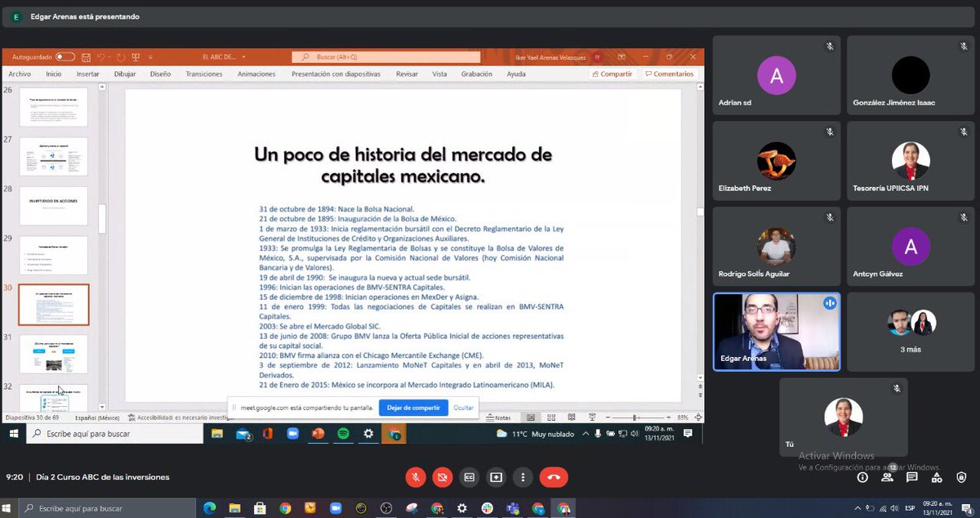
Task: Click Compartir button in PowerPoint
Action: click(612, 74)
